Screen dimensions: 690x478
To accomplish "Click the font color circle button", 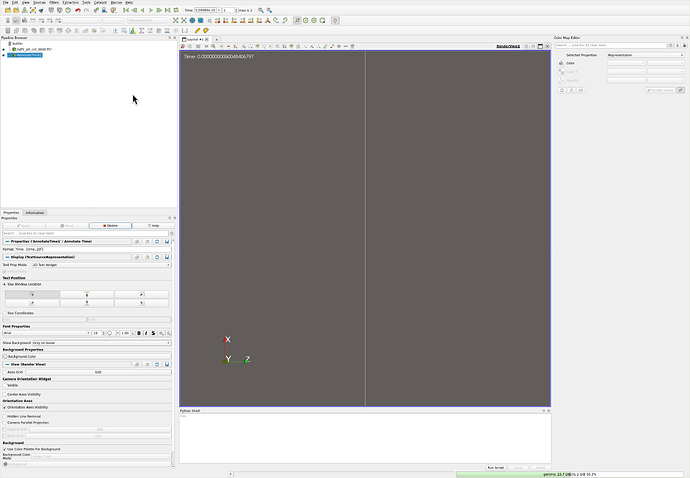I will [x=110, y=333].
